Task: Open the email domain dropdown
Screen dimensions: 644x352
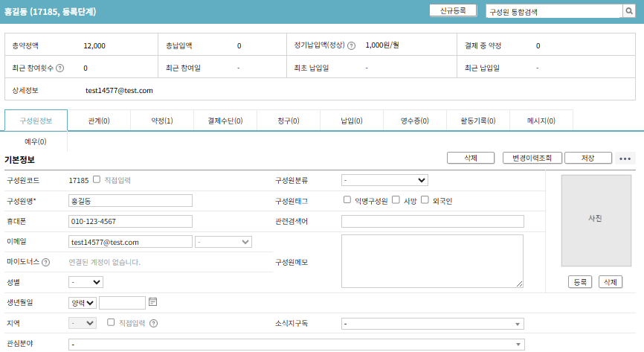Action: click(x=223, y=242)
